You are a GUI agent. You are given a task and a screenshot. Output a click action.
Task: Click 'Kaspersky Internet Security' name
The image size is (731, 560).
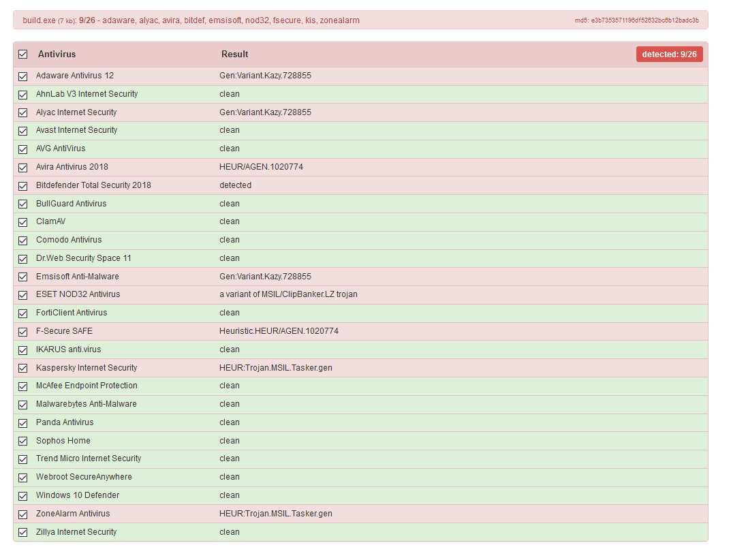pos(87,368)
